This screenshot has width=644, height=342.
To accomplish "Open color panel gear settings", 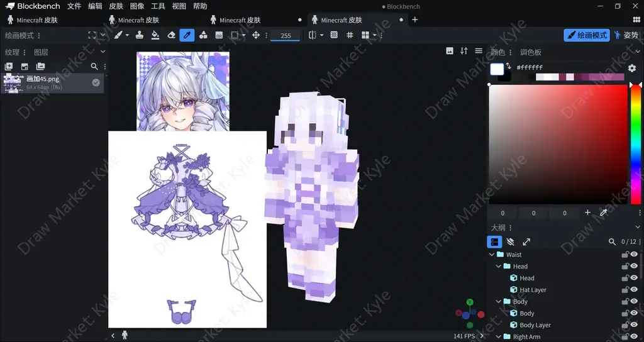I will click(x=631, y=68).
